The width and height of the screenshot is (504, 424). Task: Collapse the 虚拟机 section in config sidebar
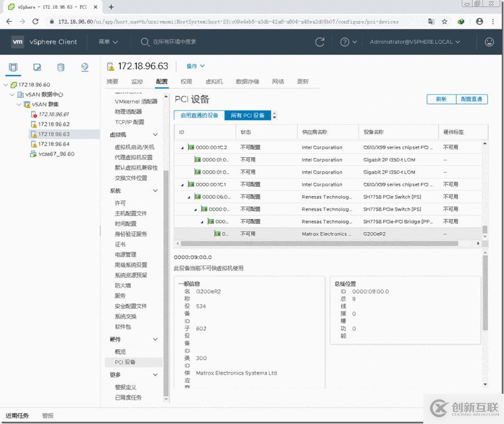pos(155,135)
